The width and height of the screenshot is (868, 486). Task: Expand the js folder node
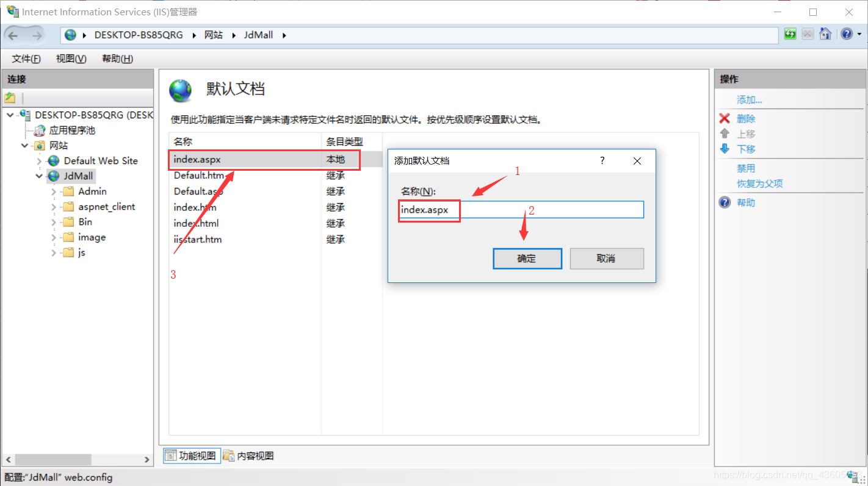[x=54, y=252]
